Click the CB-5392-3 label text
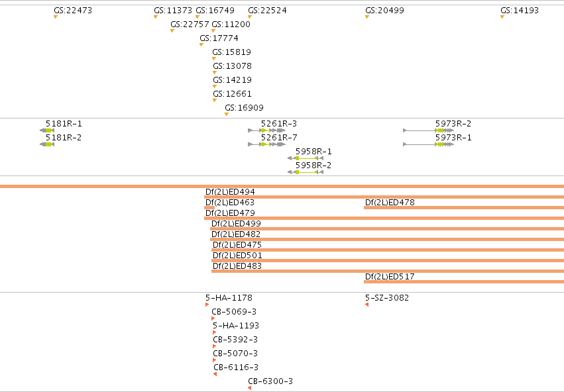Viewport: 564px width, 392px height. coord(235,340)
